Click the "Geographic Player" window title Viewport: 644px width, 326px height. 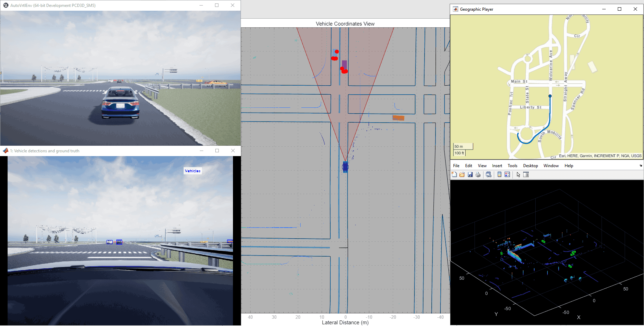click(x=477, y=9)
